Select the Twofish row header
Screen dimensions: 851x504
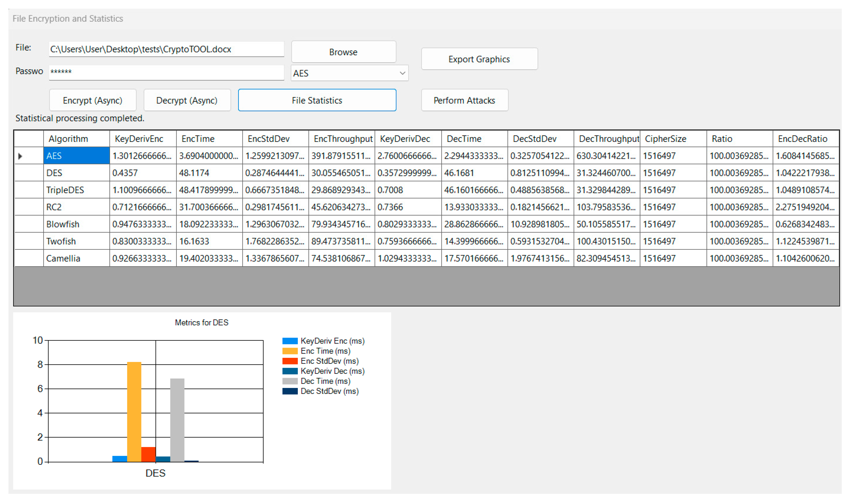coord(28,242)
